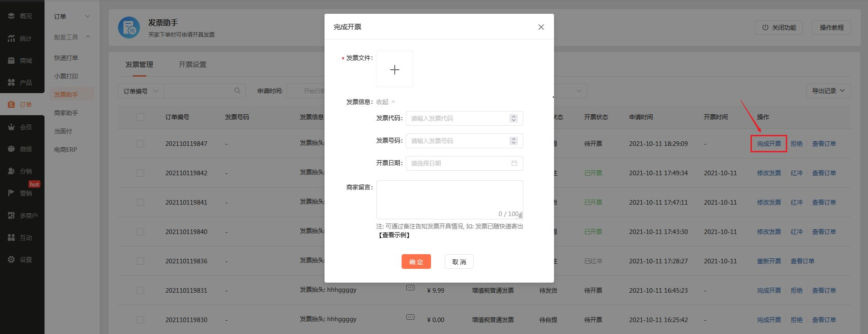Image resolution: width=868 pixels, height=334 pixels.
Task: Click the stepper arrows in 发票代码 field
Action: [514, 118]
